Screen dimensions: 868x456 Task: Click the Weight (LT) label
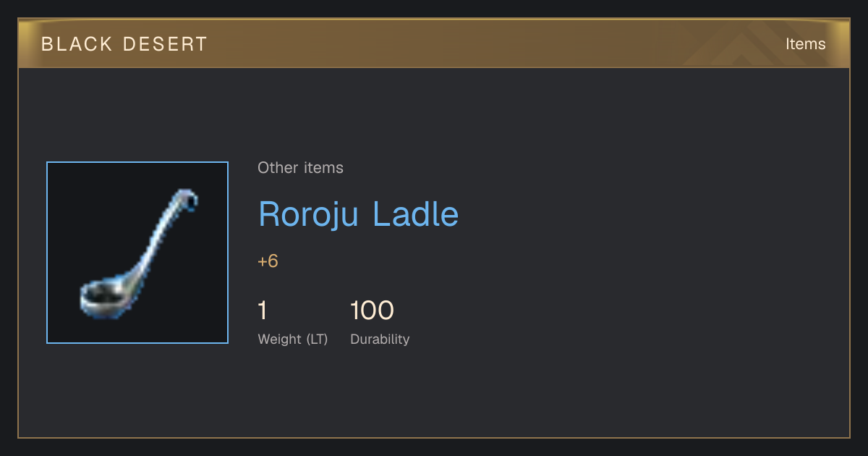[293, 339]
